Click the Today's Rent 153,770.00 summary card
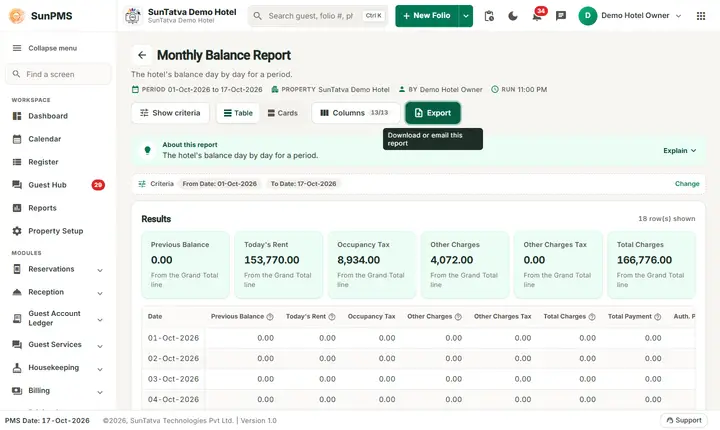 pyautogui.click(x=278, y=265)
